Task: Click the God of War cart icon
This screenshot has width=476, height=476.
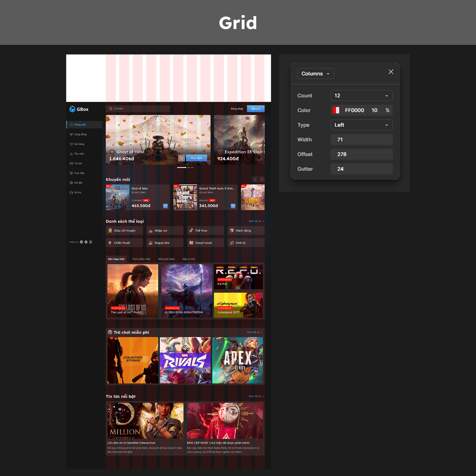Action: coord(165,206)
